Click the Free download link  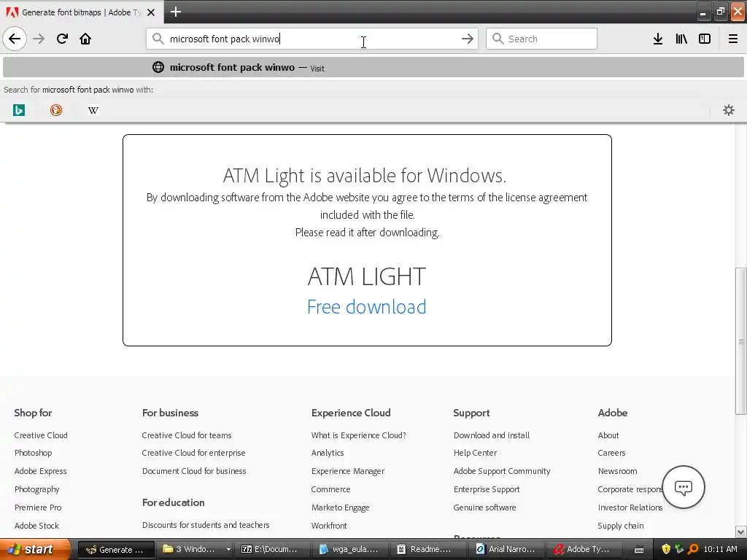367,307
